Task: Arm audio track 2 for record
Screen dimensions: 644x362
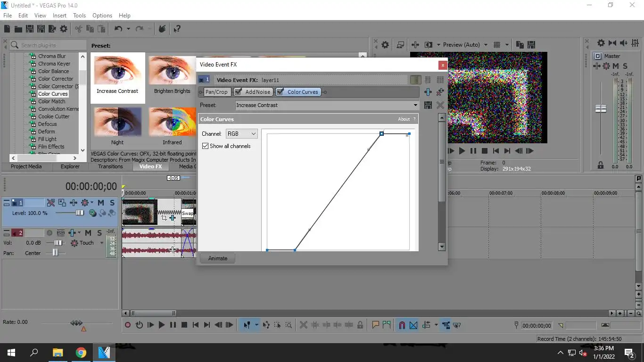Action: pyautogui.click(x=50, y=233)
